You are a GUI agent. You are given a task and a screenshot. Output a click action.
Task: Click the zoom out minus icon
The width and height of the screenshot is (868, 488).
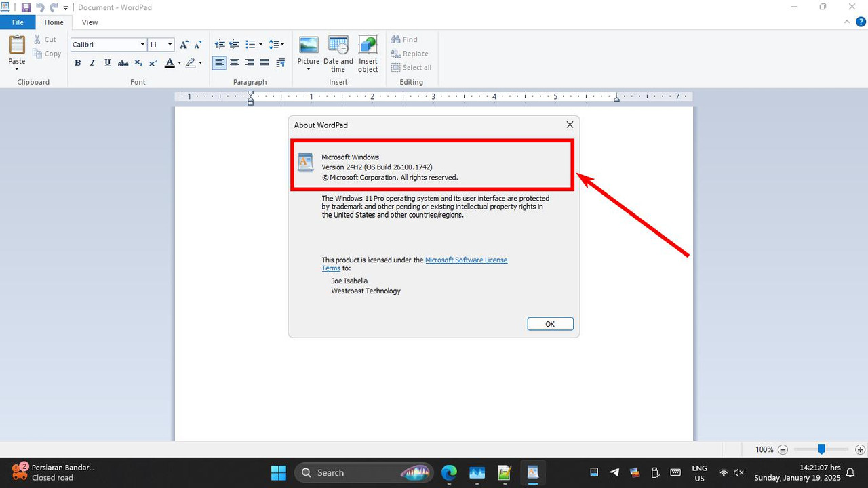[783, 449]
